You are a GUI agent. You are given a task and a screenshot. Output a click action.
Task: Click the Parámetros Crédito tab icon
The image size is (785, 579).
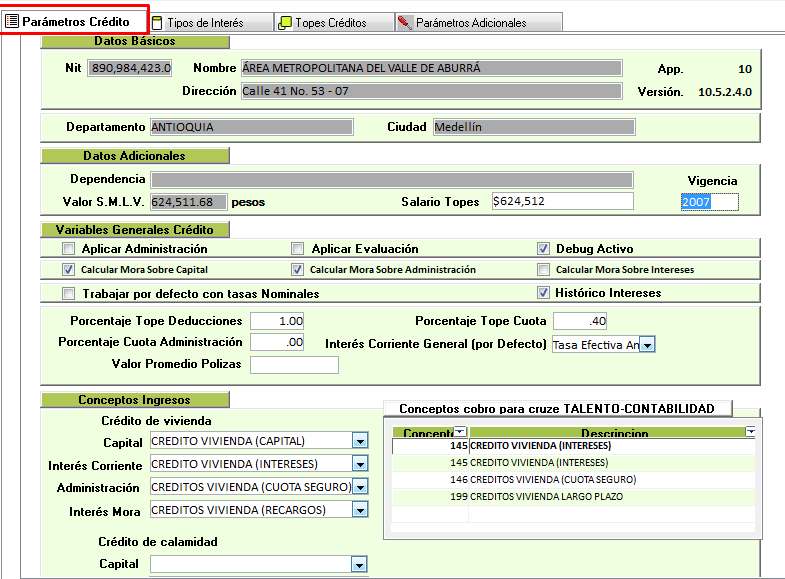click(x=12, y=22)
